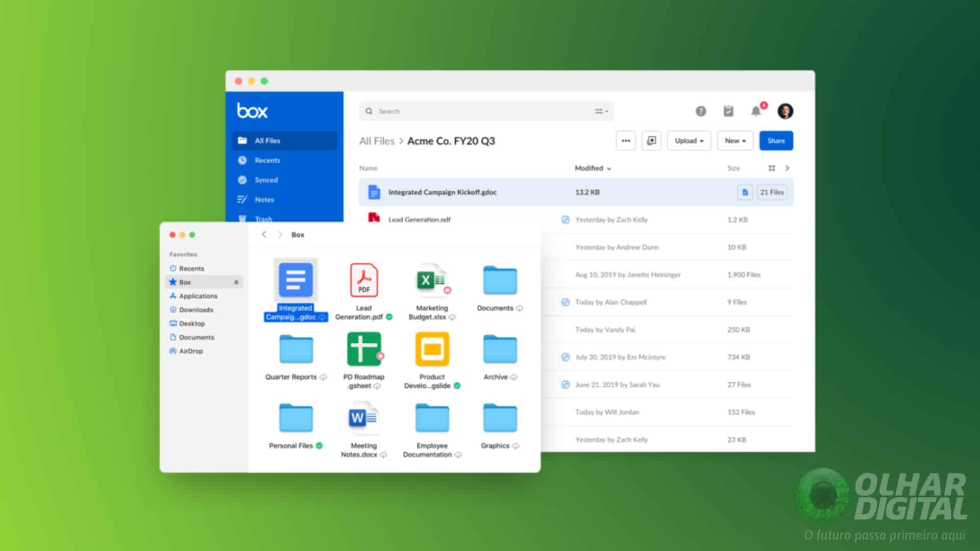Click the Share button

[776, 141]
